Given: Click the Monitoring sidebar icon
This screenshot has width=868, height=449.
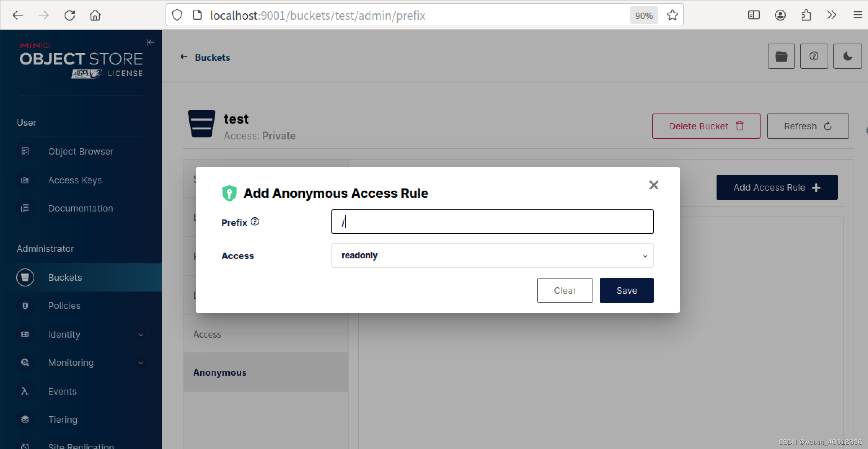Looking at the screenshot, I should point(25,363).
